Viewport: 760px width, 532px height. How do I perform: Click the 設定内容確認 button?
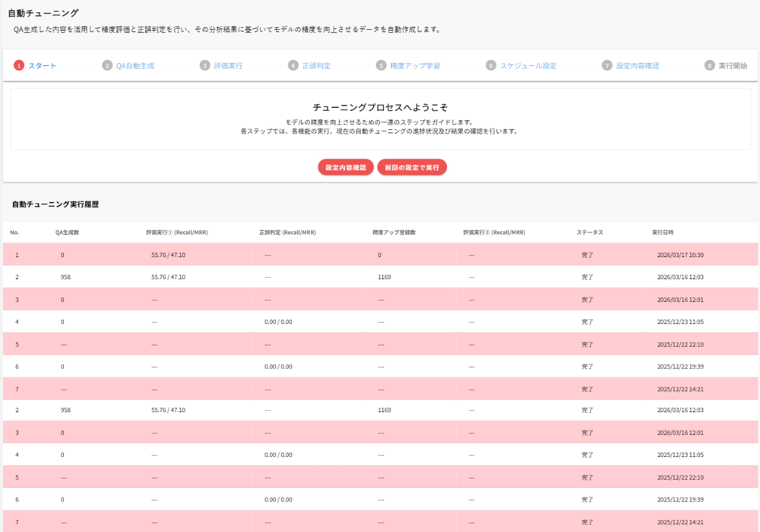point(344,166)
